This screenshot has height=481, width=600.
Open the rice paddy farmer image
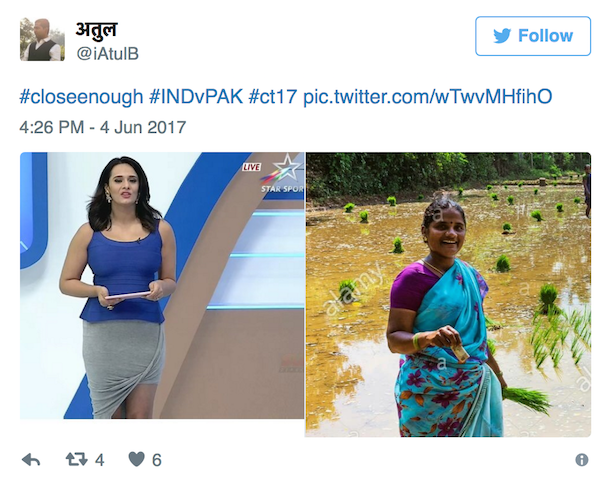pyautogui.click(x=448, y=295)
